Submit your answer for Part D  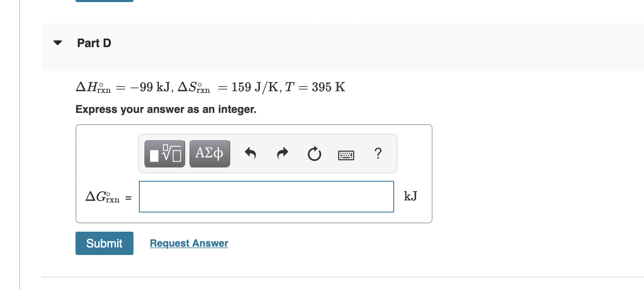point(104,243)
